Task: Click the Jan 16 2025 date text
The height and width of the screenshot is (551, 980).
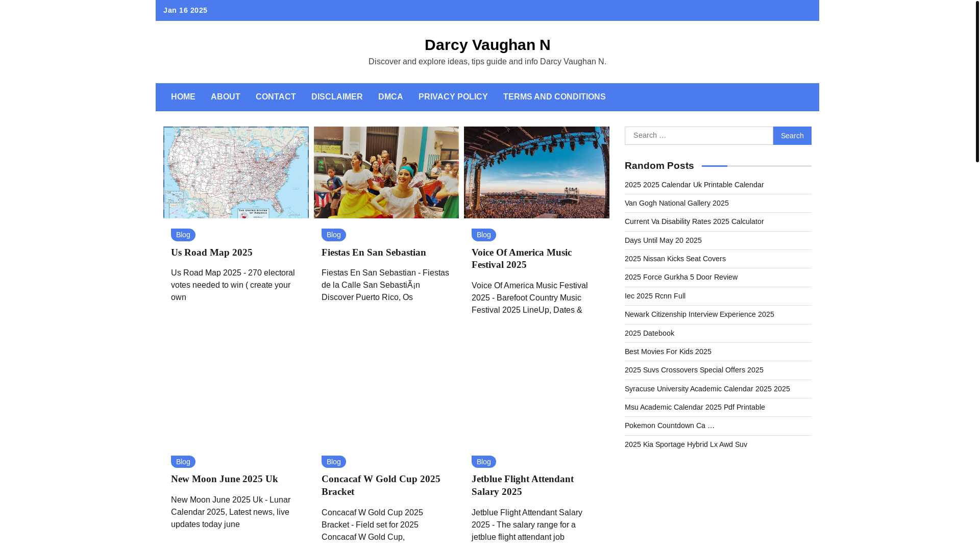Action: pyautogui.click(x=185, y=10)
